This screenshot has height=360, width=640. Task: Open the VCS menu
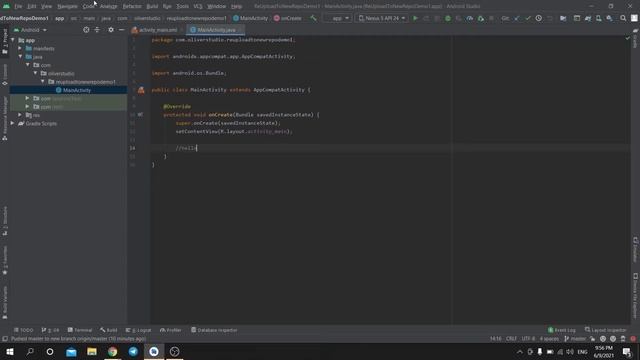click(198, 6)
